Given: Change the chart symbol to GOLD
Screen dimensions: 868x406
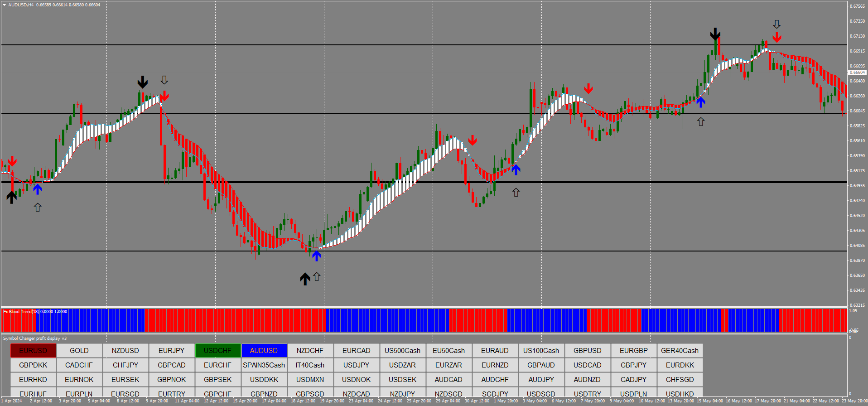Looking at the screenshot, I should click(79, 351).
